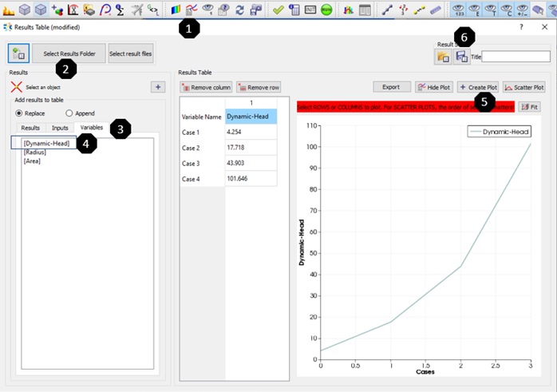557x392 pixels.
Task: Click the Export button
Action: pos(391,86)
